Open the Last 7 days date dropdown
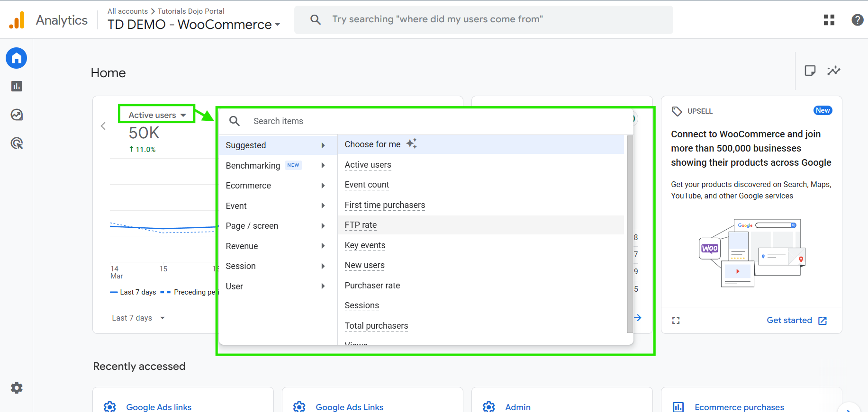This screenshot has width=868, height=412. click(x=138, y=318)
